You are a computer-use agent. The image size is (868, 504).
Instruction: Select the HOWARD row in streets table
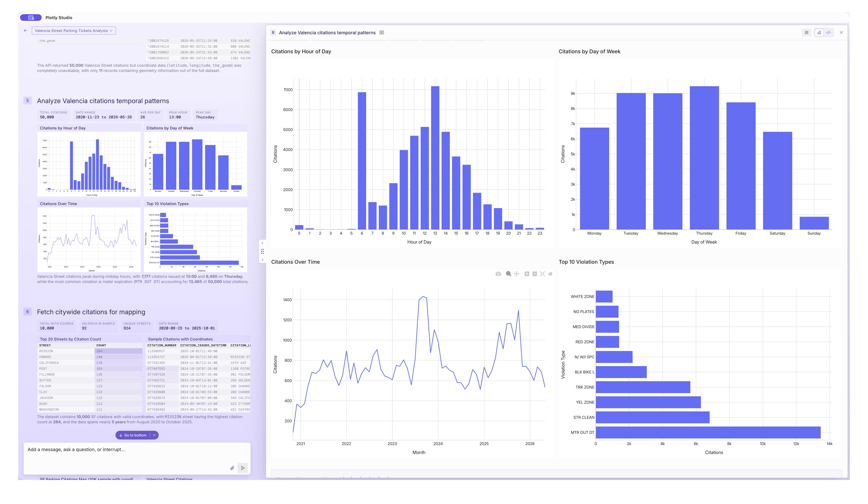(x=89, y=357)
